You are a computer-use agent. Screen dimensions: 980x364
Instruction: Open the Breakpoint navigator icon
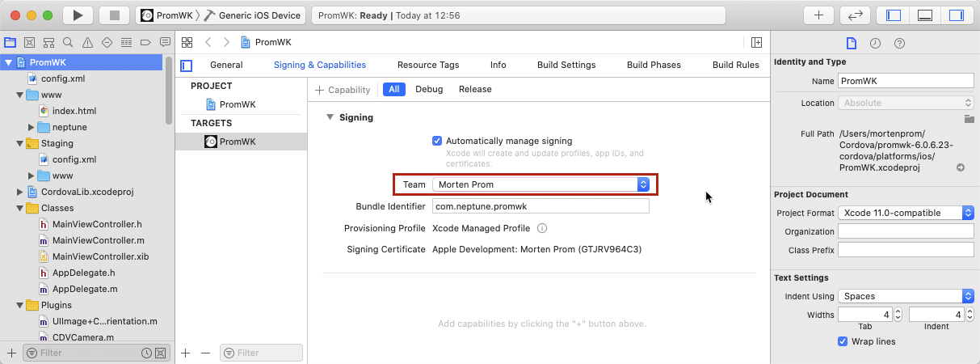[x=145, y=42]
